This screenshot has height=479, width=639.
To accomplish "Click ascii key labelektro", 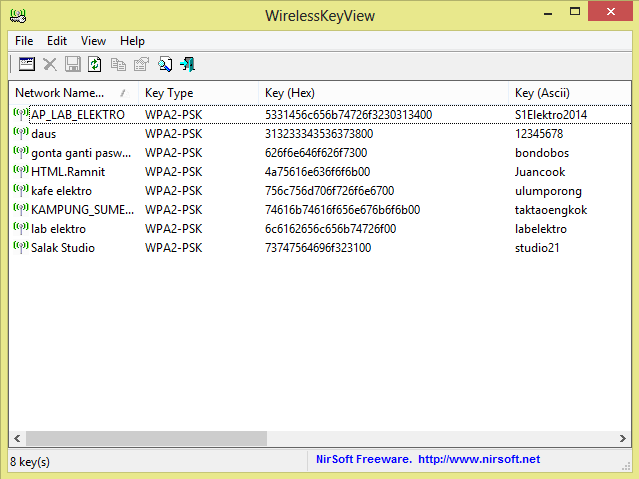I will (540, 229).
